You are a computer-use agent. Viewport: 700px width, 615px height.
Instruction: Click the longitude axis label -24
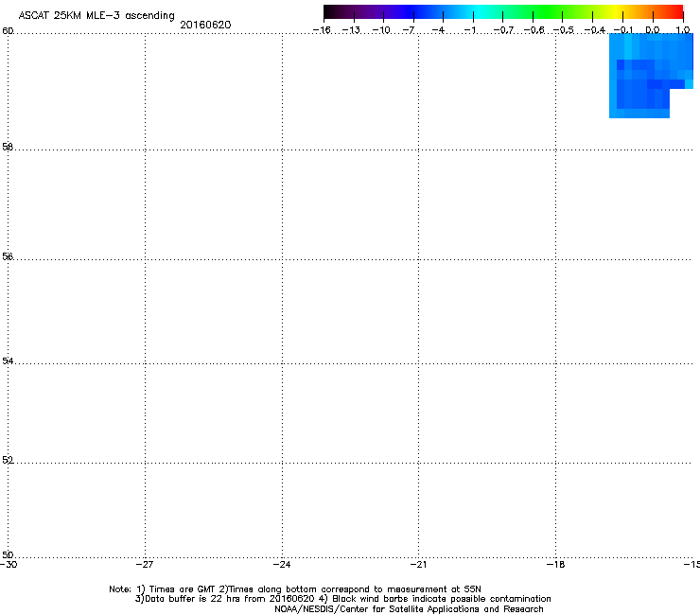(282, 565)
